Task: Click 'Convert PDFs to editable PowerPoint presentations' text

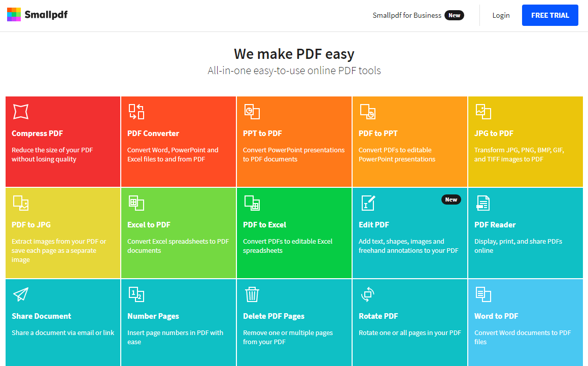Action: 397,154
